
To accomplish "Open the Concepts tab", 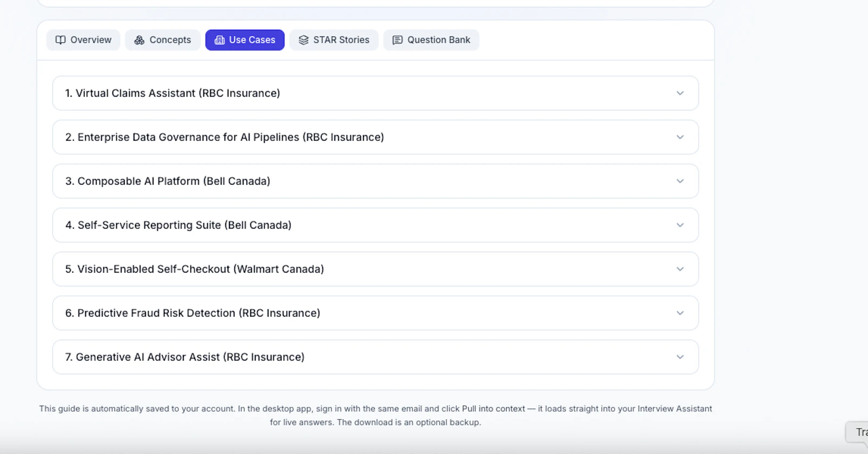I will point(163,40).
